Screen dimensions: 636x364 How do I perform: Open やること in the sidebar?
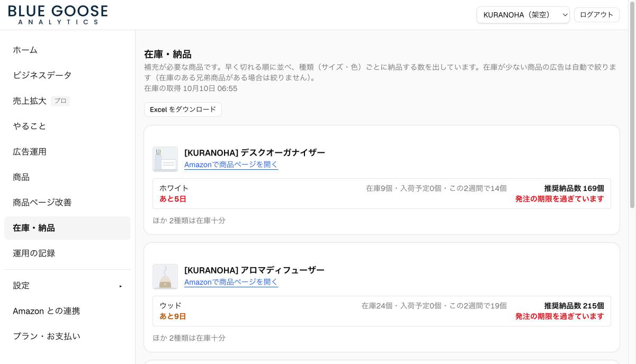coord(67,126)
